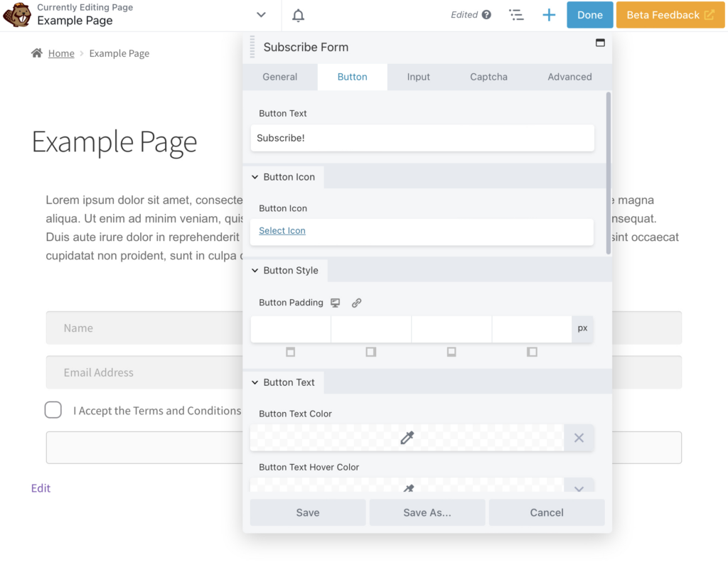This screenshot has height=577, width=728.
Task: Open the Select Icon link
Action: tap(282, 230)
